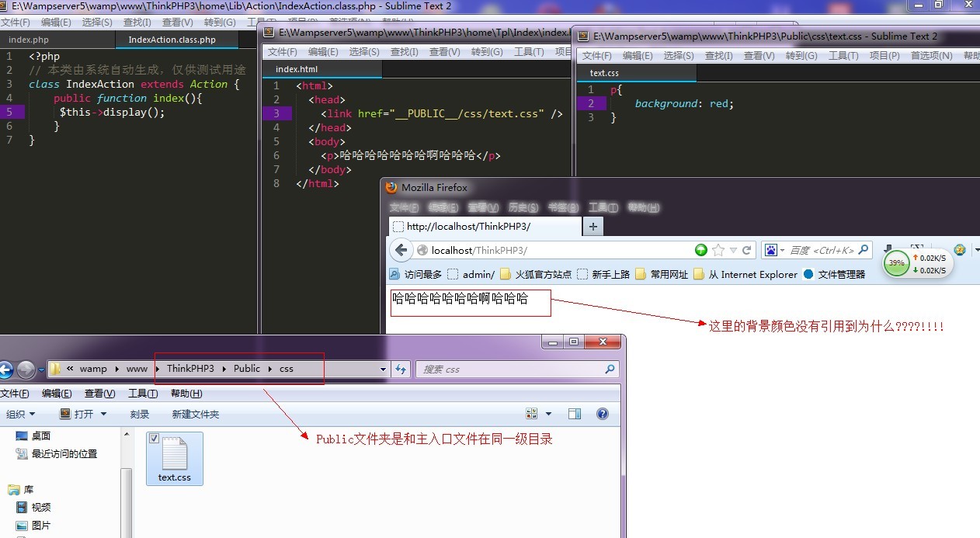Select the Baidu search engine icon
The image size is (980, 538).
[770, 249]
